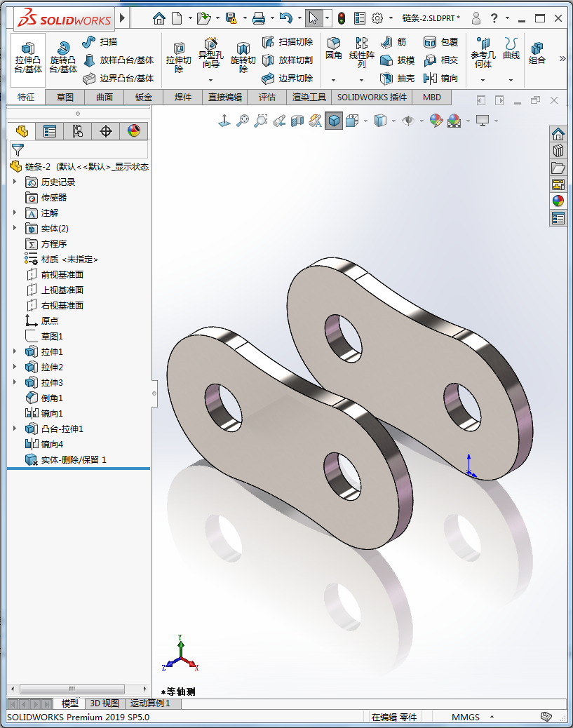Select the 前视基准面 plane
This screenshot has height=728, width=573.
tap(55, 274)
